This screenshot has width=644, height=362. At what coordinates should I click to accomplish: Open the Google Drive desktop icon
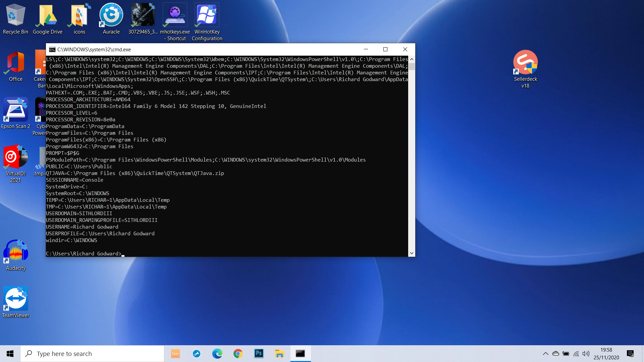click(47, 19)
